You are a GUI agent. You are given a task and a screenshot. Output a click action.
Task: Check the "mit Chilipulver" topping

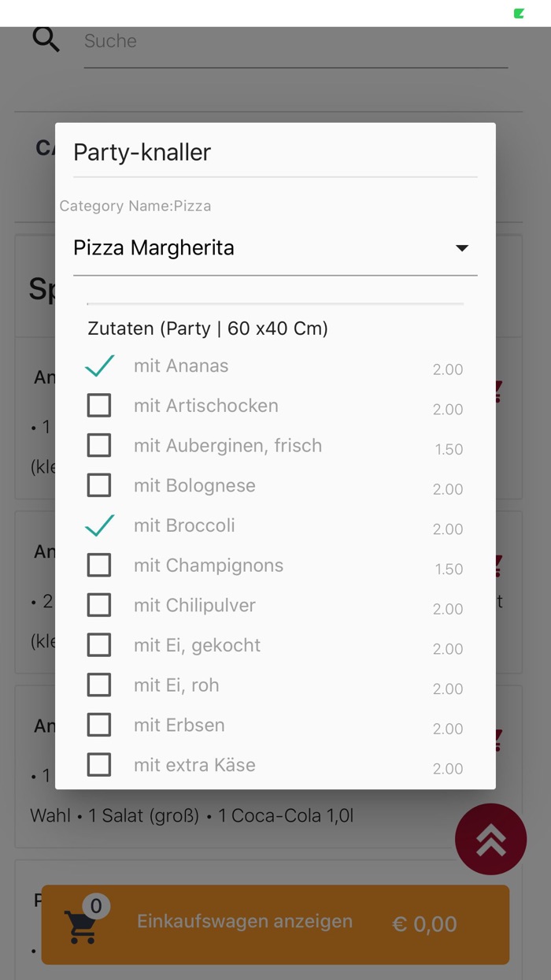[99, 604]
